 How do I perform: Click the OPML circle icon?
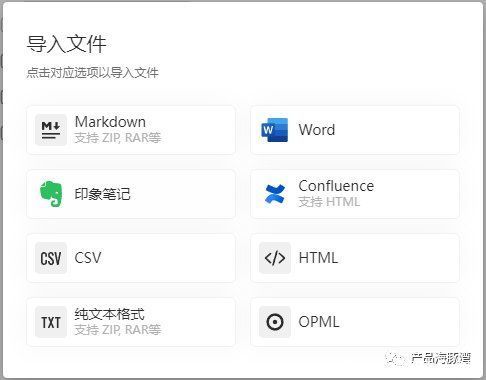pos(275,322)
